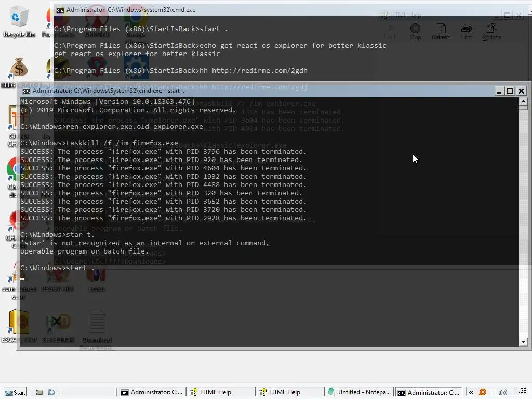Click the line with PID 3796 terminated

[163, 151]
